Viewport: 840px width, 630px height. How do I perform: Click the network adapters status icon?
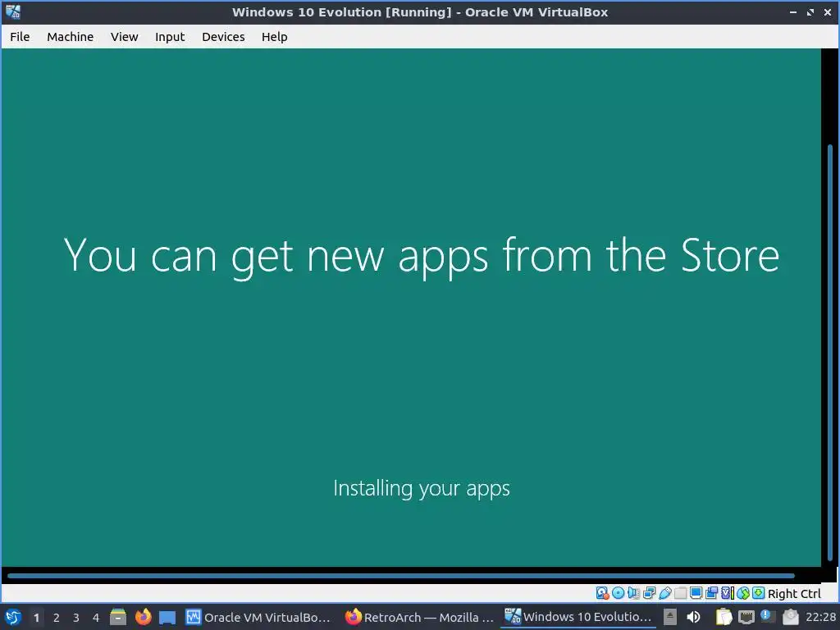pos(650,593)
